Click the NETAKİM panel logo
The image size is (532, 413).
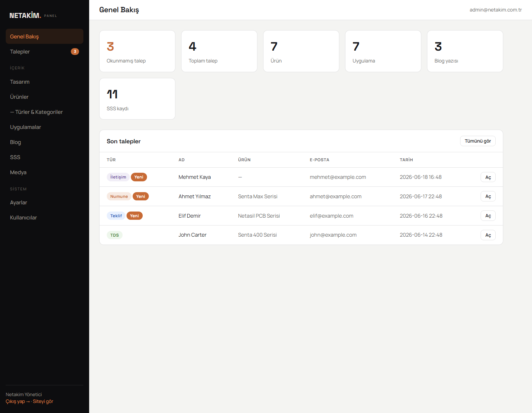[33, 15]
